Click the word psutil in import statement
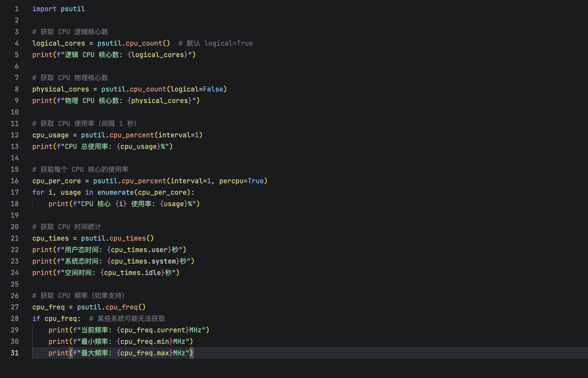 point(73,9)
